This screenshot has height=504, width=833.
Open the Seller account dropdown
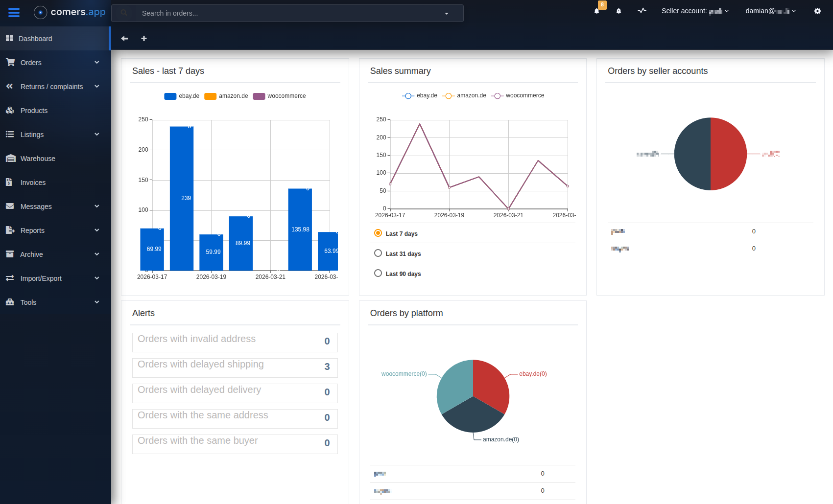[x=695, y=11]
